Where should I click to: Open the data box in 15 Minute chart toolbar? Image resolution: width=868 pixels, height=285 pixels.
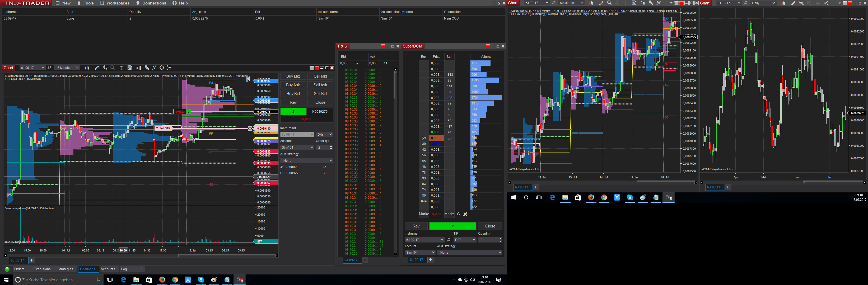130,68
